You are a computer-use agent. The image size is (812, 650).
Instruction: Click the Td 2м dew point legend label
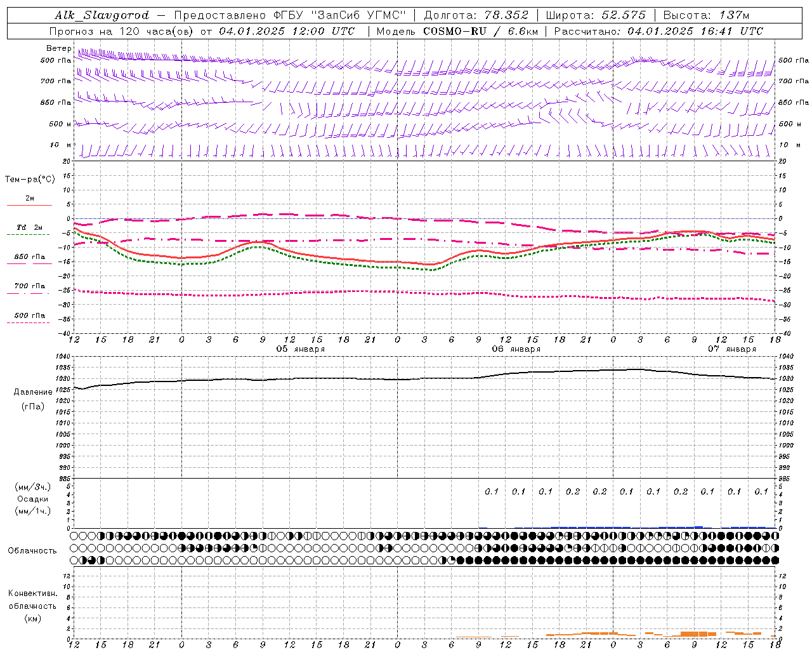(x=29, y=227)
